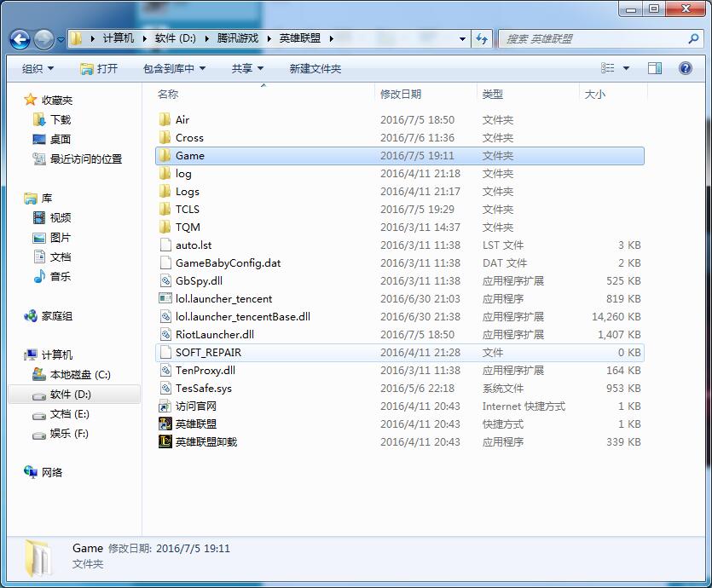This screenshot has width=712, height=588.
Task: Open 下载 in favorites
Action: click(61, 120)
